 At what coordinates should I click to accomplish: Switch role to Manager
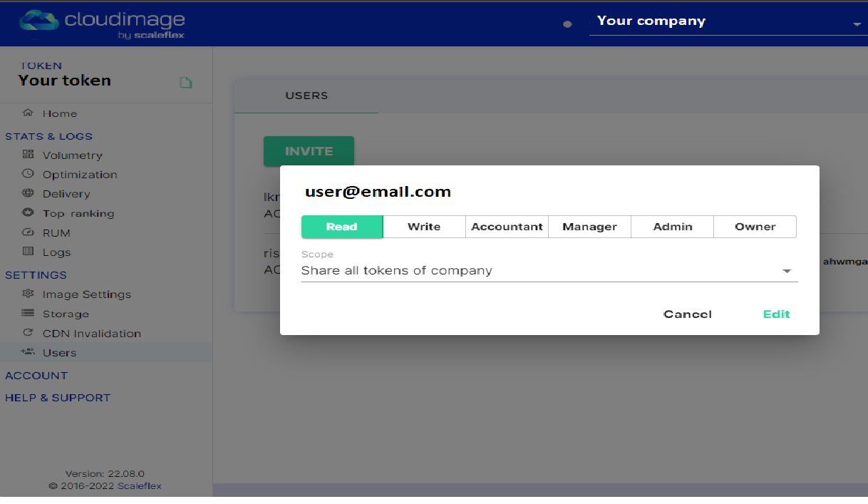(589, 227)
